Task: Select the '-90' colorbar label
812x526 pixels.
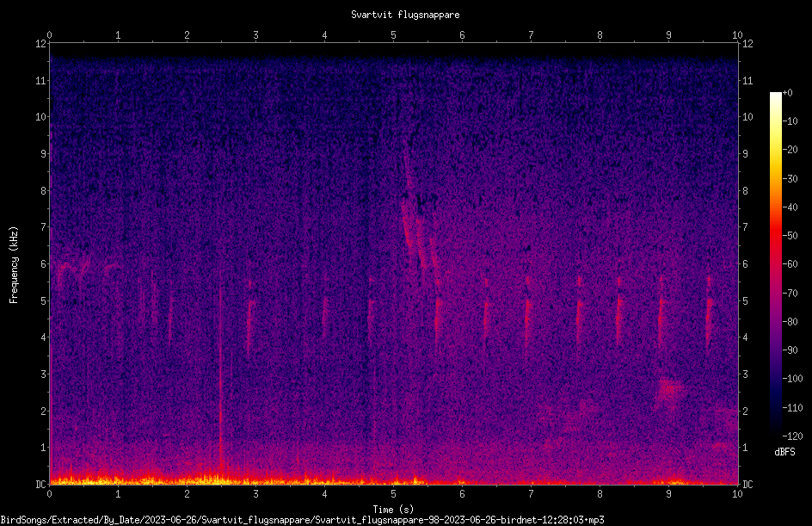Action: (x=790, y=350)
